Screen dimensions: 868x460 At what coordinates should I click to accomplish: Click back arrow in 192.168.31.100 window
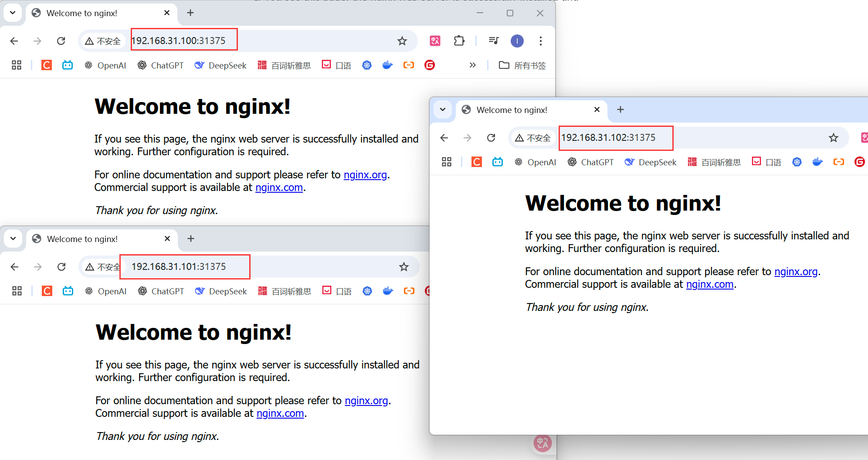pos(14,41)
